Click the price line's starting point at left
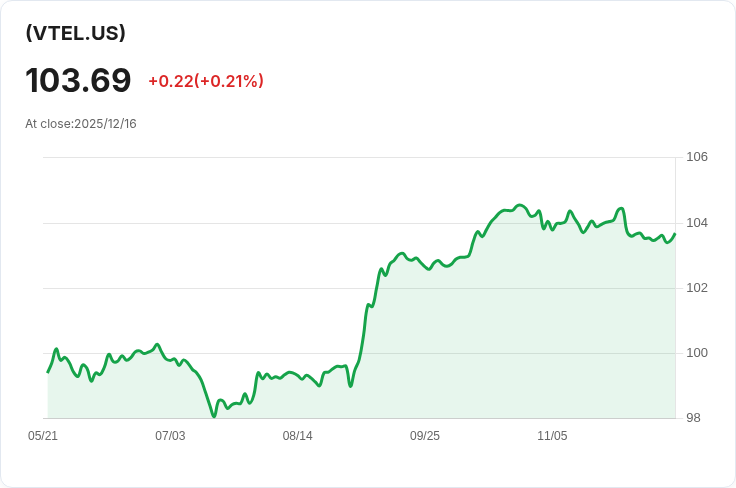The width and height of the screenshot is (736, 488). tap(48, 372)
